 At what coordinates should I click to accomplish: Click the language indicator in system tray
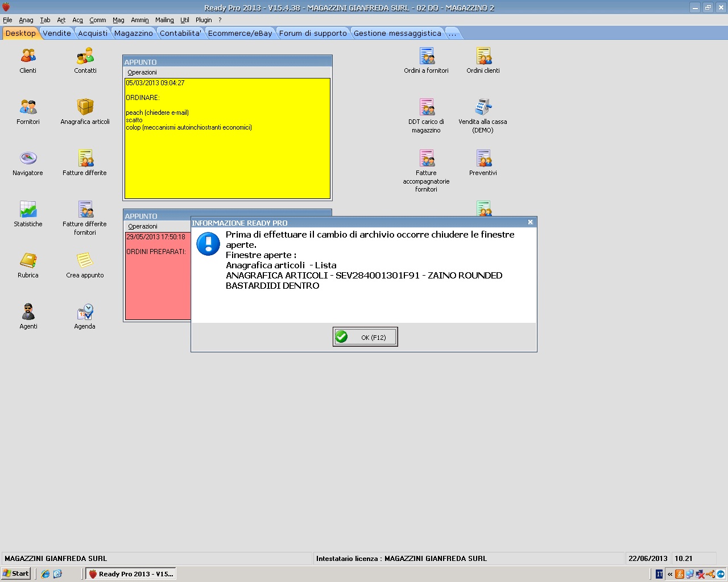659,574
